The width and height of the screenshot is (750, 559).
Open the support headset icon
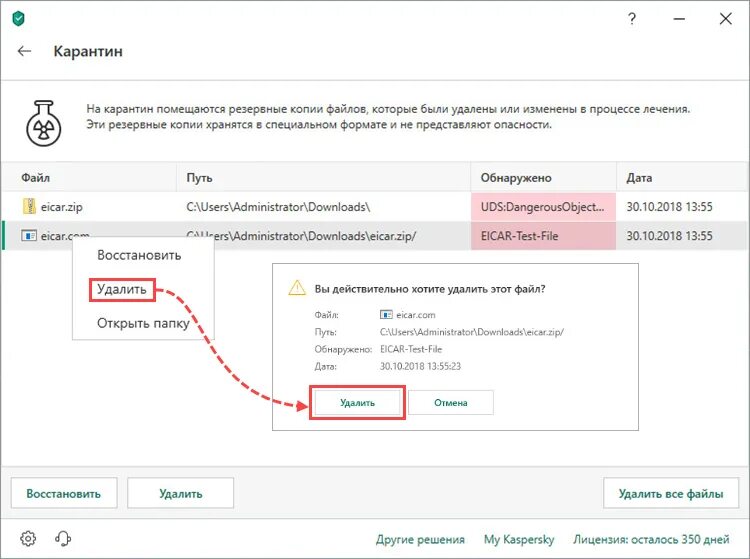[63, 539]
